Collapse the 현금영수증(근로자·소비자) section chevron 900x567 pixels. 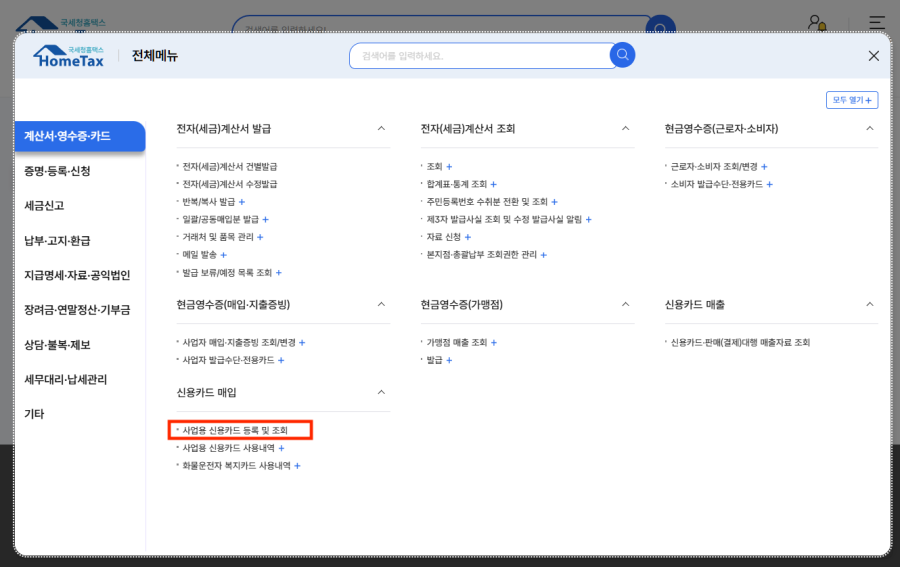(869, 129)
